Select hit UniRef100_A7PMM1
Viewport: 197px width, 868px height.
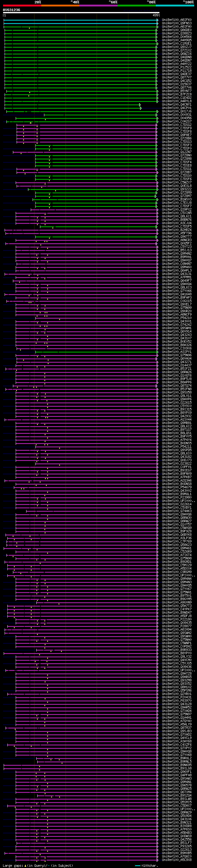point(176,277)
